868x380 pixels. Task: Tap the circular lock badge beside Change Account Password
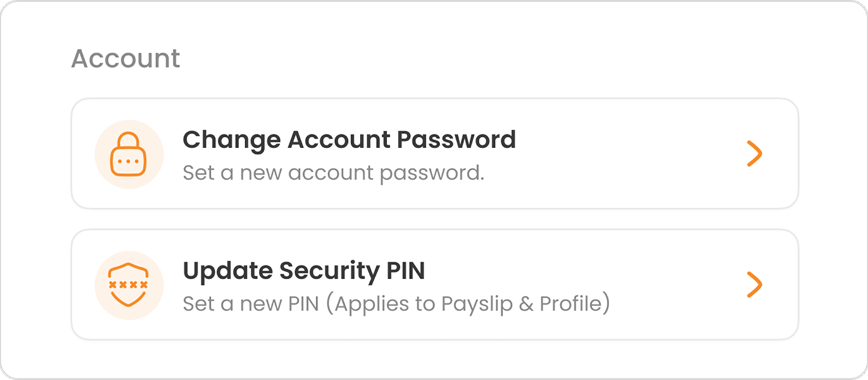pyautogui.click(x=129, y=155)
